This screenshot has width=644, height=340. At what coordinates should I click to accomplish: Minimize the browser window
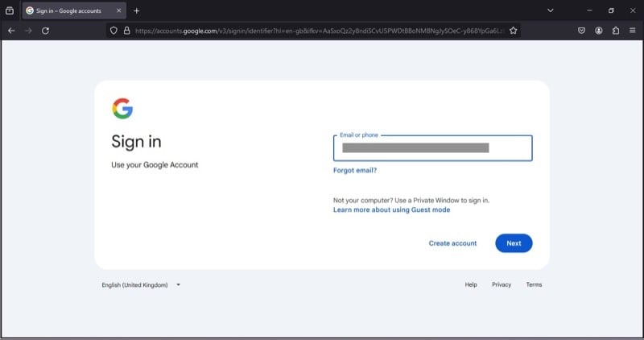point(589,10)
